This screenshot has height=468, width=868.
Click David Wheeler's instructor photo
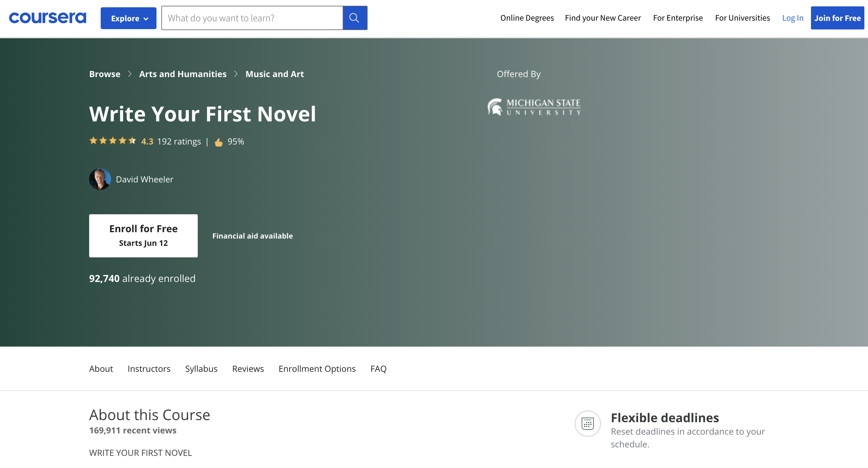[100, 179]
